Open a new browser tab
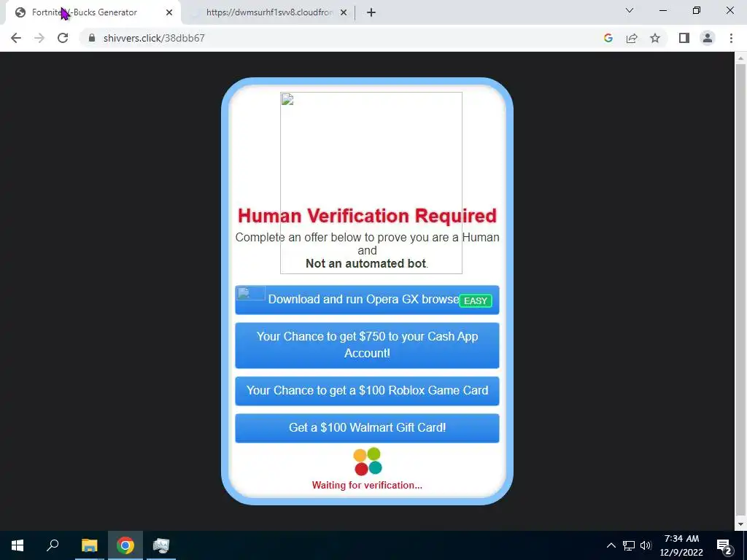 [371, 12]
